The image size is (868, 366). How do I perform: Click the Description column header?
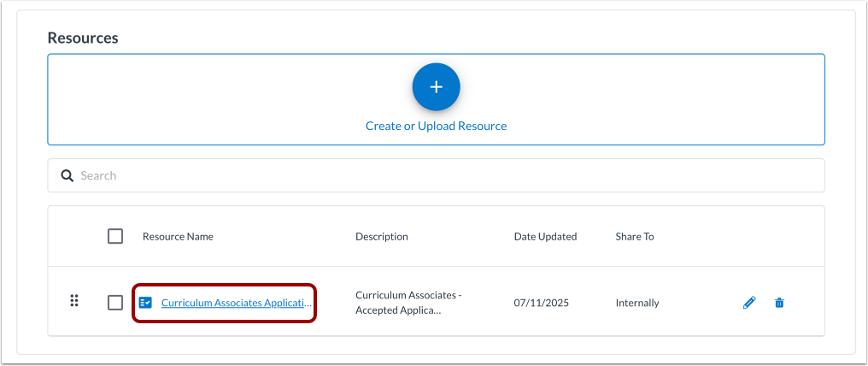point(381,236)
